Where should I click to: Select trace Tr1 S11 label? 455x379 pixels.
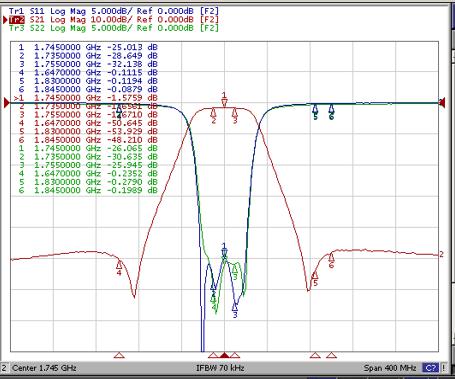point(113,11)
